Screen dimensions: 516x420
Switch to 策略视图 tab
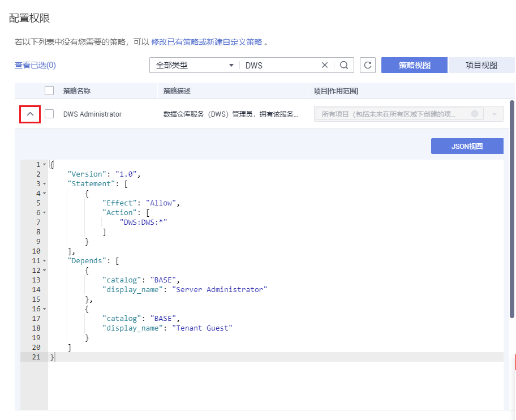(x=414, y=65)
